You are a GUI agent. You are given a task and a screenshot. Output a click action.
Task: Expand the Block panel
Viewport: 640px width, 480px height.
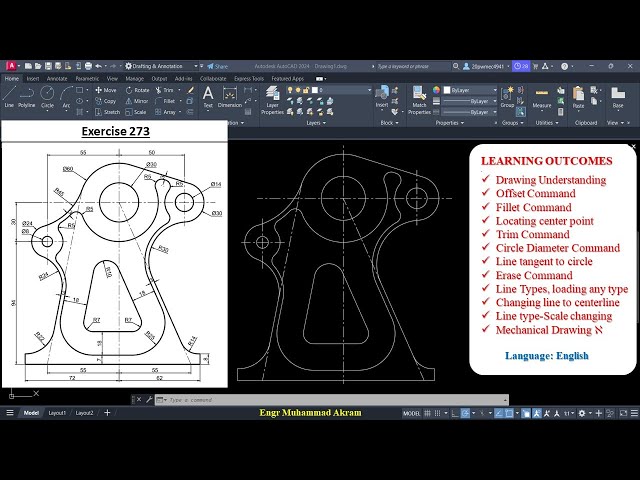point(389,122)
